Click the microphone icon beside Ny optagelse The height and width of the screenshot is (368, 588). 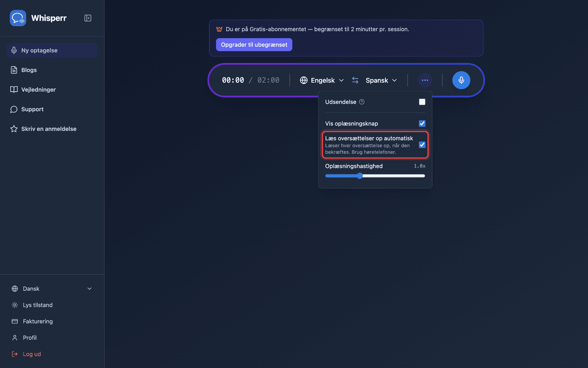[x=14, y=50]
